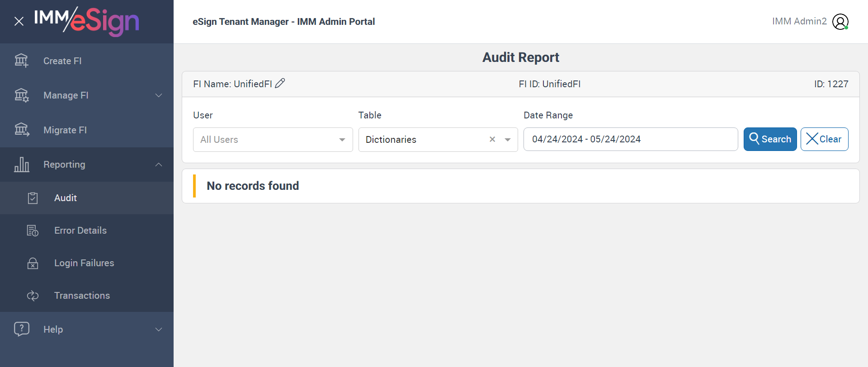Screen dimensions: 868x367
Task: Close the sidebar with the X icon
Action: [x=19, y=21]
